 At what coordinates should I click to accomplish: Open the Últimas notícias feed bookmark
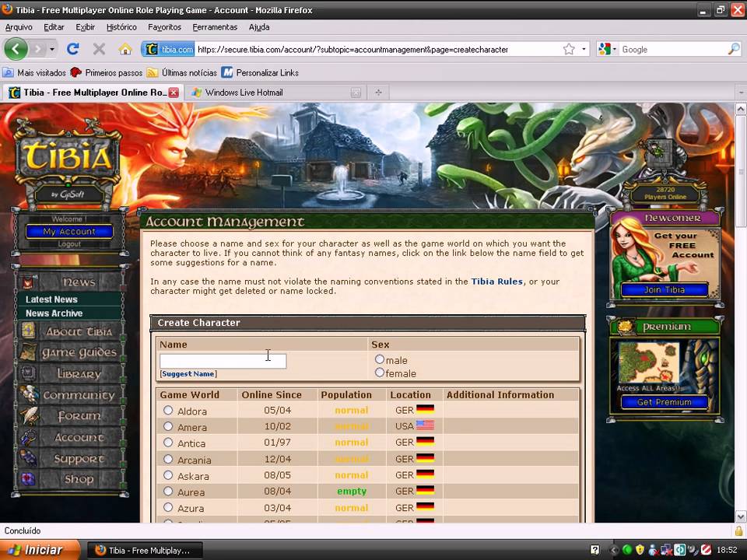tap(181, 73)
